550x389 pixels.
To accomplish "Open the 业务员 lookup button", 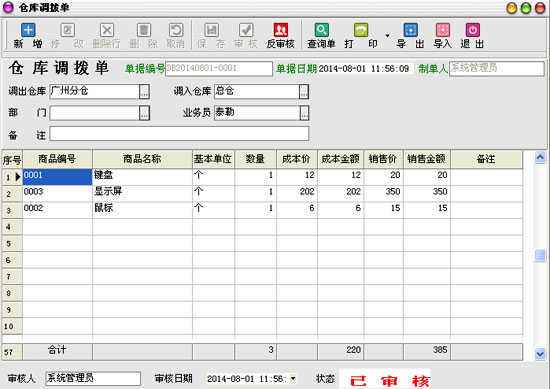I will tap(304, 113).
